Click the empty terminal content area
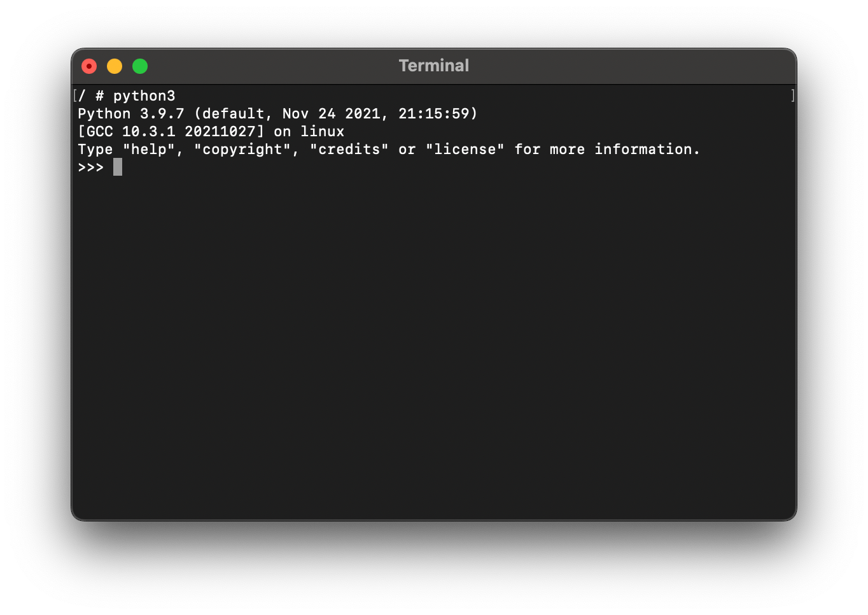Image resolution: width=868 pixels, height=615 pixels. [433, 350]
